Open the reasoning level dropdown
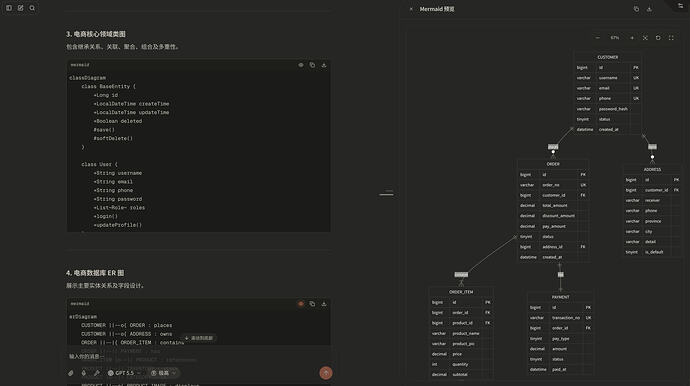This screenshot has height=386, width=690. [164, 373]
